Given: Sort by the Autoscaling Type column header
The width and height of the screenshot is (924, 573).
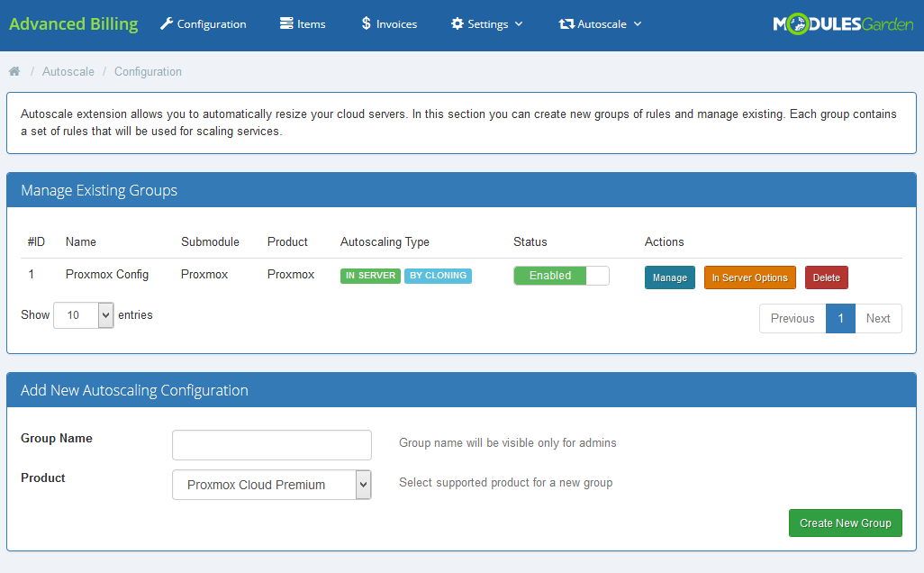Looking at the screenshot, I should [x=385, y=241].
